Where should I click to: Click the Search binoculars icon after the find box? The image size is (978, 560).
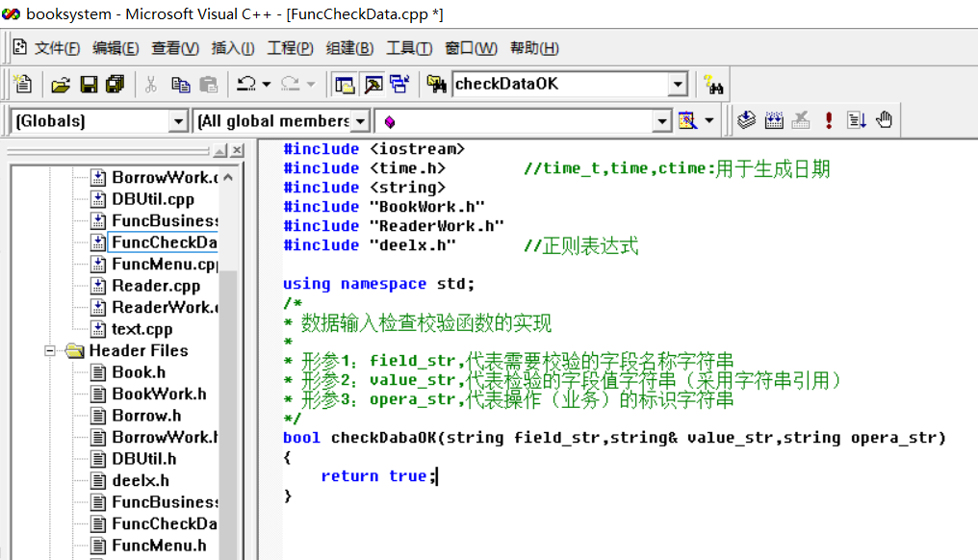point(713,84)
